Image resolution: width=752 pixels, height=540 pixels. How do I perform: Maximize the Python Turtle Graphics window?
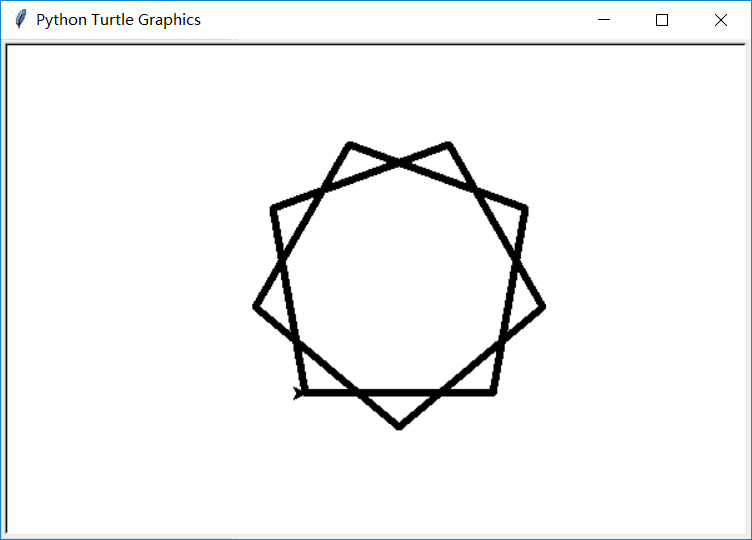(x=662, y=20)
